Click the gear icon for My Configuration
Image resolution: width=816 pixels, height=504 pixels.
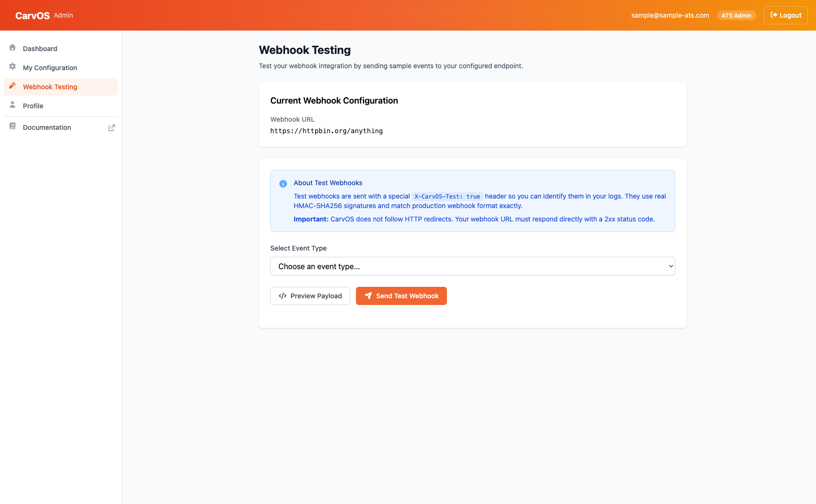pos(12,67)
